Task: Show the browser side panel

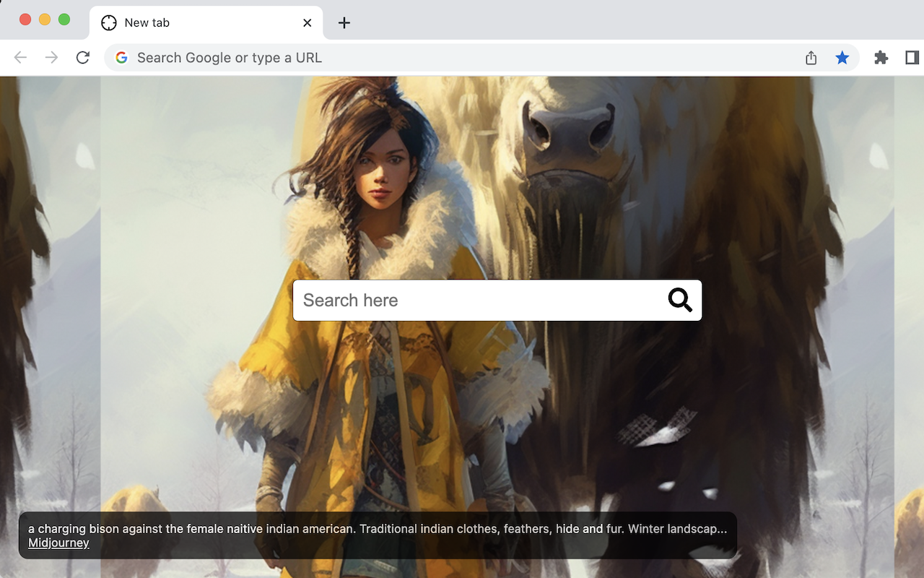Action: click(x=912, y=58)
